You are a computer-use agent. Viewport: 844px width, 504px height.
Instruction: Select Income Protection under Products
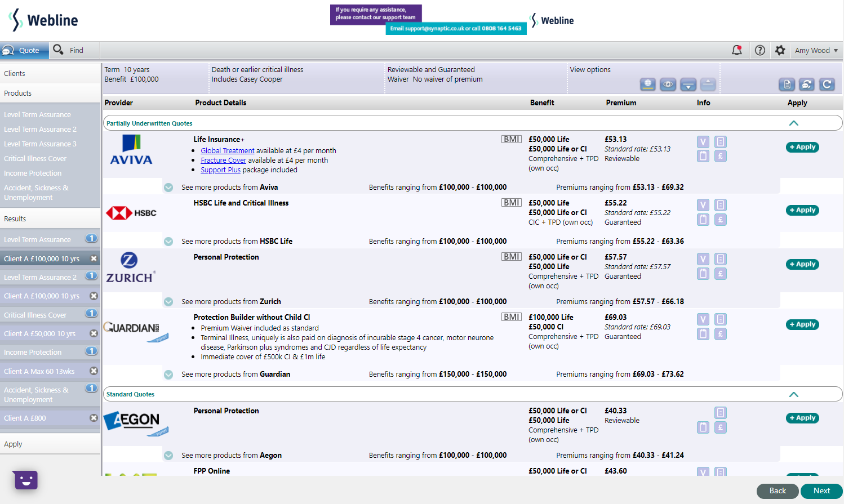coord(33,173)
